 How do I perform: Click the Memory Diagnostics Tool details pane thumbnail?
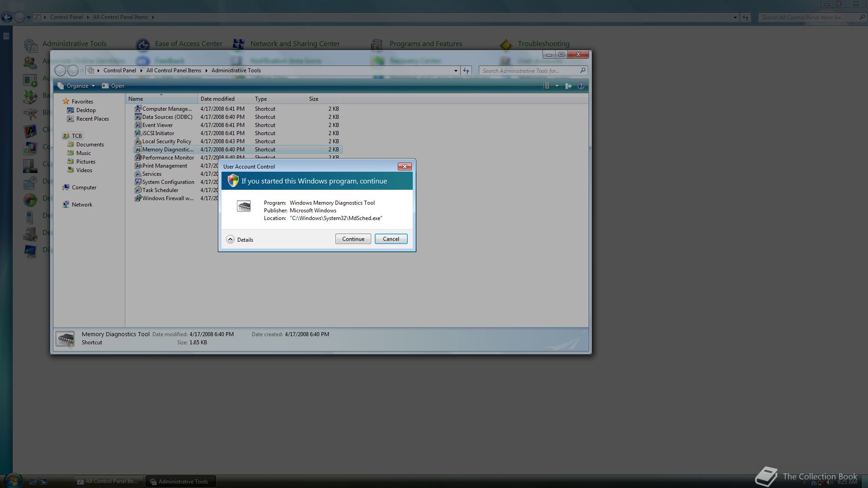click(65, 339)
